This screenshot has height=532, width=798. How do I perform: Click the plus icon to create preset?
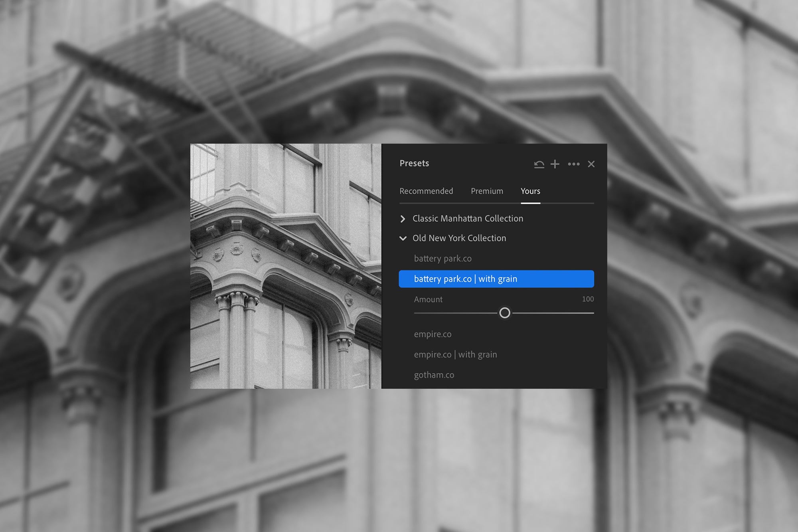[555, 164]
